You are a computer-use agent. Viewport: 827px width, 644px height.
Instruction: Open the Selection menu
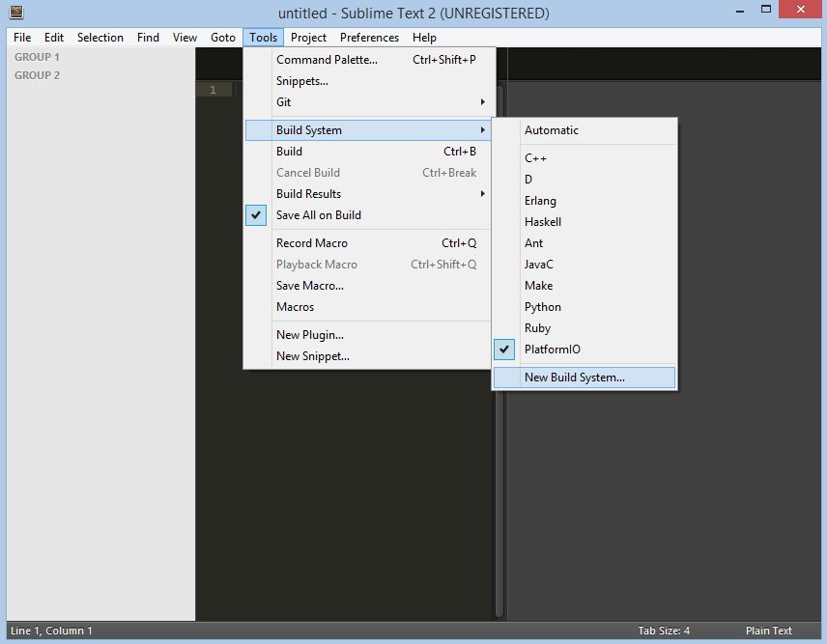point(100,38)
